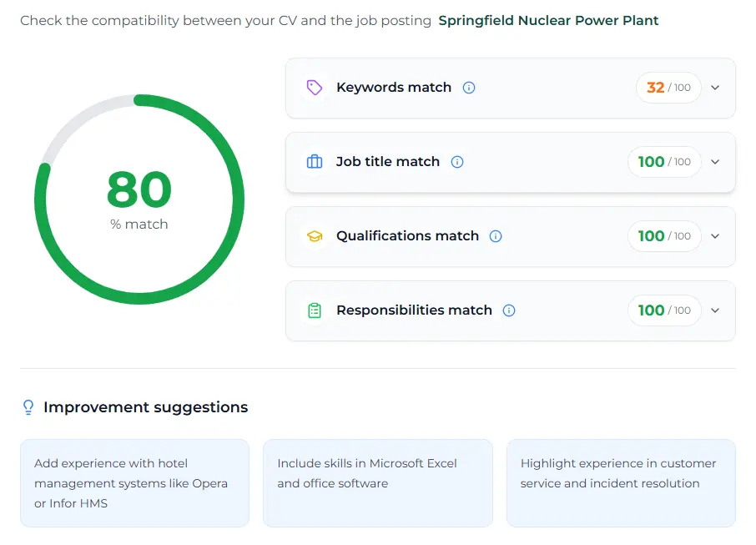Open the info tooltip for Keywords match
Image resolution: width=756 pixels, height=545 pixels.
(469, 87)
